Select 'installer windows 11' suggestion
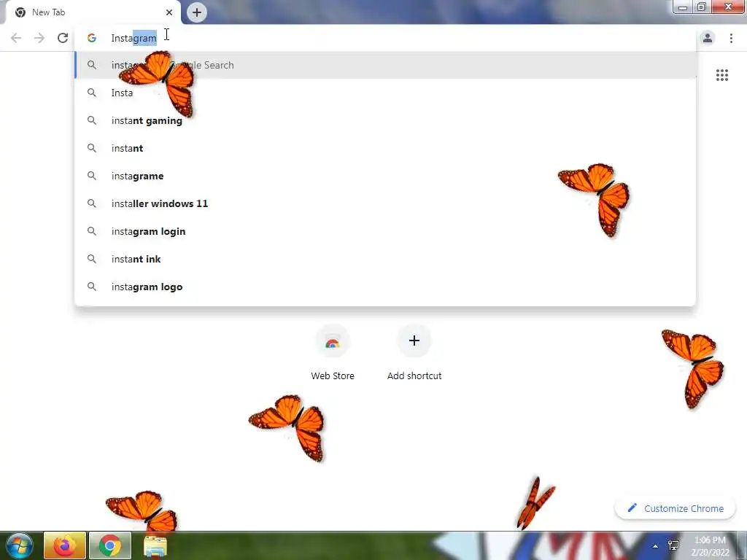747x560 pixels. (x=385, y=203)
